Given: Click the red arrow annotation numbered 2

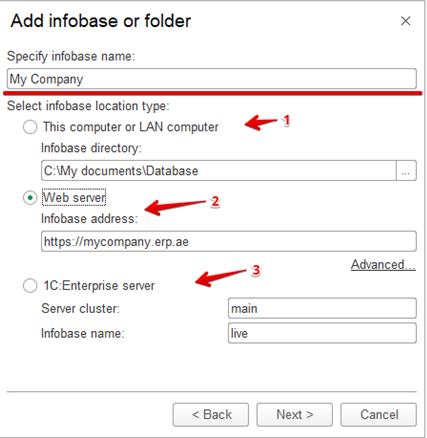Looking at the screenshot, I should click(x=182, y=206).
